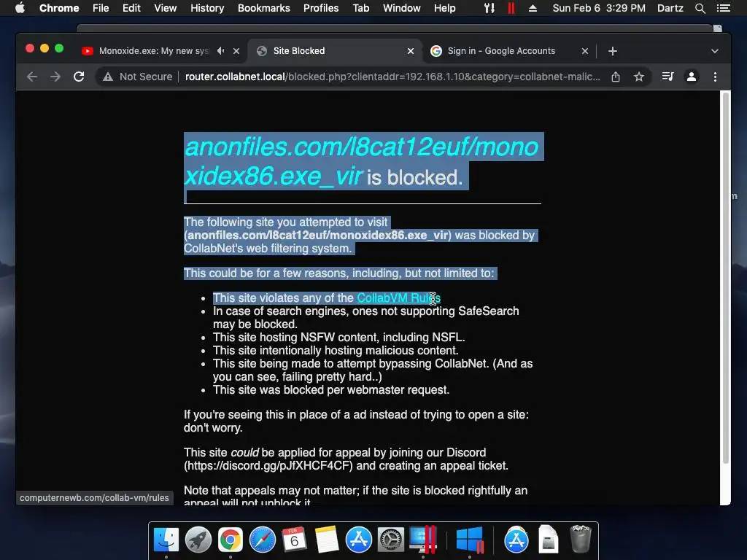Open the Help menu

pos(444,8)
